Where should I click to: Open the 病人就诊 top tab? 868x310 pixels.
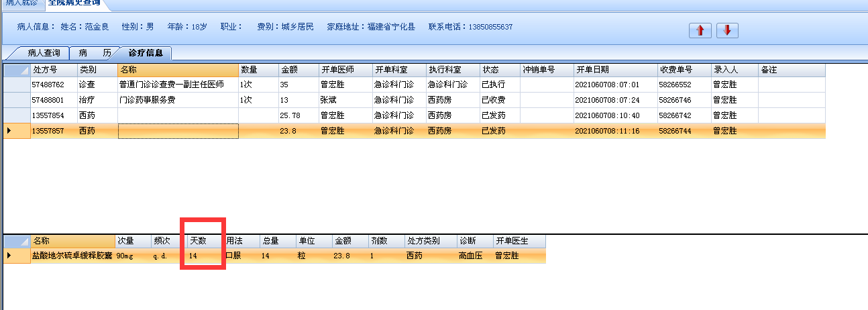pos(21,3)
